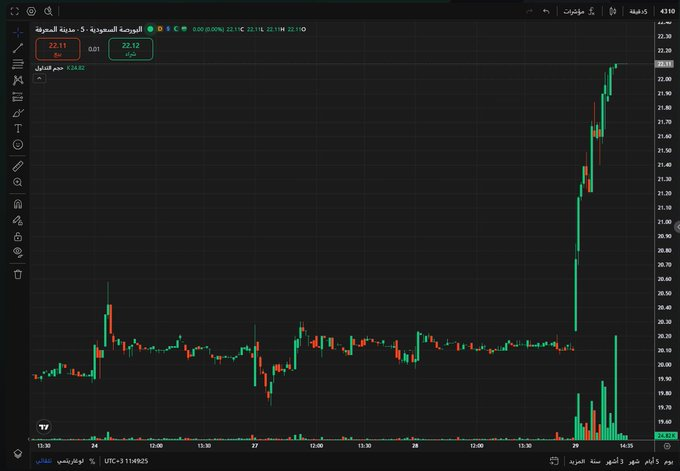680x471 pixels.
Task: Click the current price label 22.11 on axis
Action: point(664,64)
